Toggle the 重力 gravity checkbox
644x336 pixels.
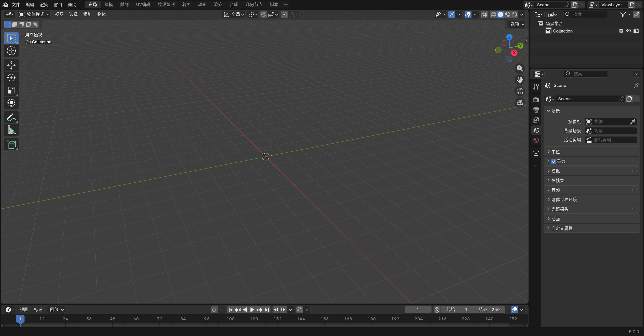(553, 161)
